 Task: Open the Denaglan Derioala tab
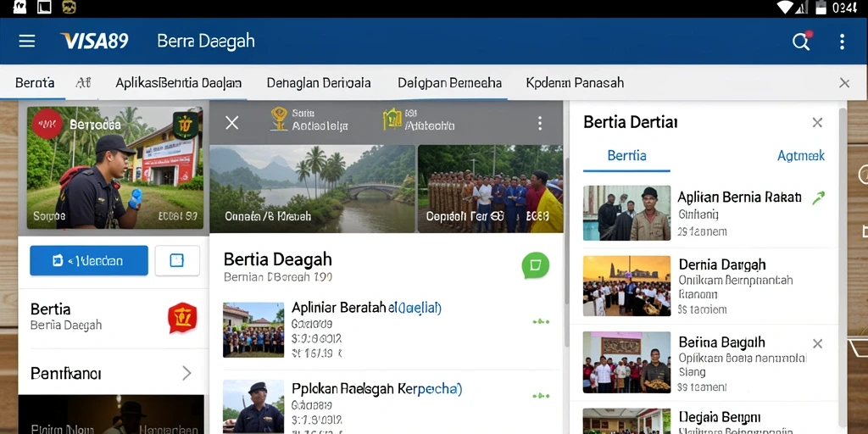pos(319,83)
